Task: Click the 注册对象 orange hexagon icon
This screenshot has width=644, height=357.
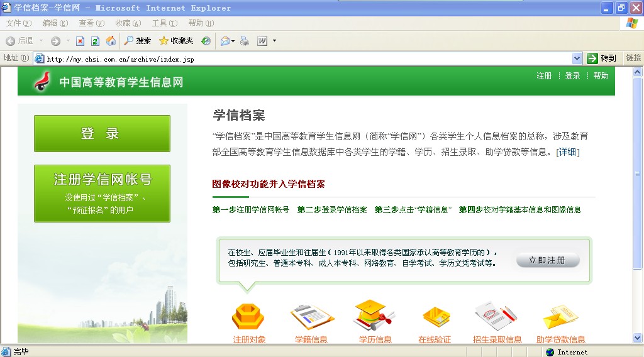Action: tap(248, 316)
